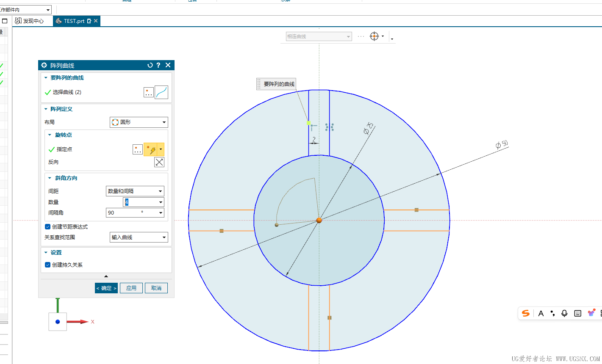Collapse the 阵列定义 section
This screenshot has width=602, height=364.
tap(46, 109)
